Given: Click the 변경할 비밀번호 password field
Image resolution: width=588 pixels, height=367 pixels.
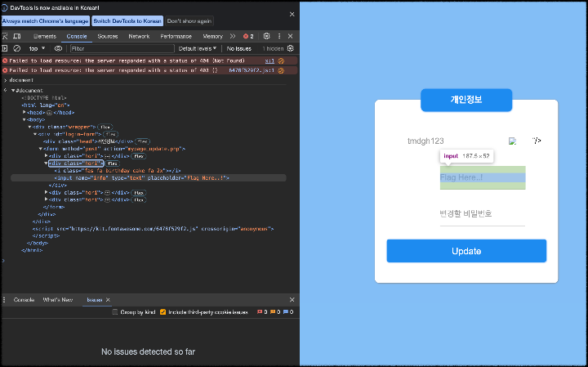Looking at the screenshot, I should tap(483, 214).
